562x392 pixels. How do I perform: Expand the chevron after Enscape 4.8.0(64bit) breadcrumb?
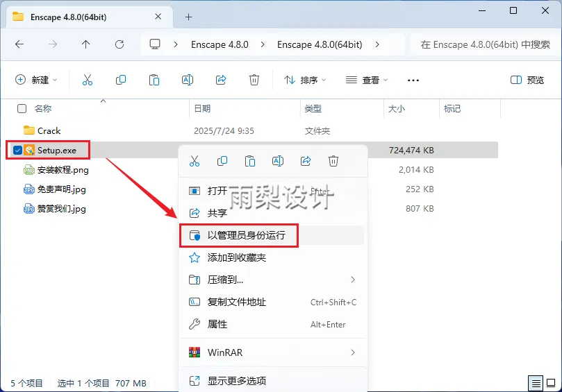[x=377, y=44]
